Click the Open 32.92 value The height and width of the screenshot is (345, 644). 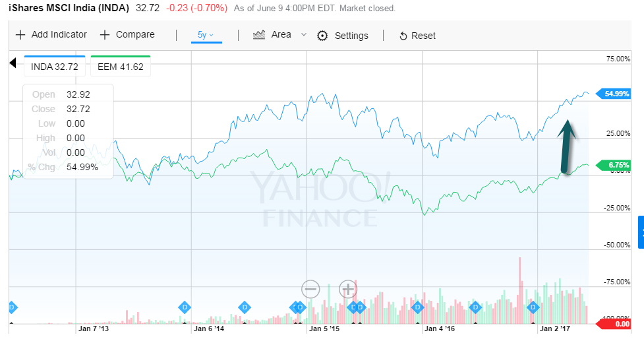click(x=78, y=94)
